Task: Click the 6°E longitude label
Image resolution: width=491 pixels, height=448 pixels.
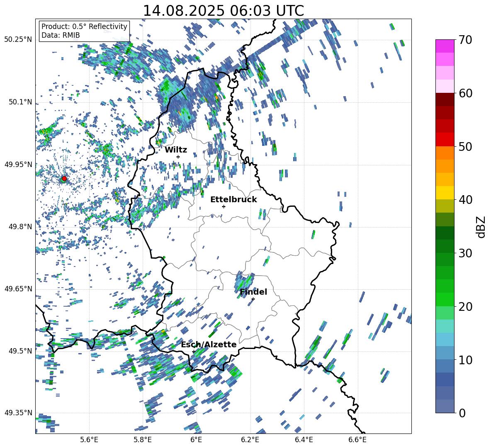Action: click(196, 440)
